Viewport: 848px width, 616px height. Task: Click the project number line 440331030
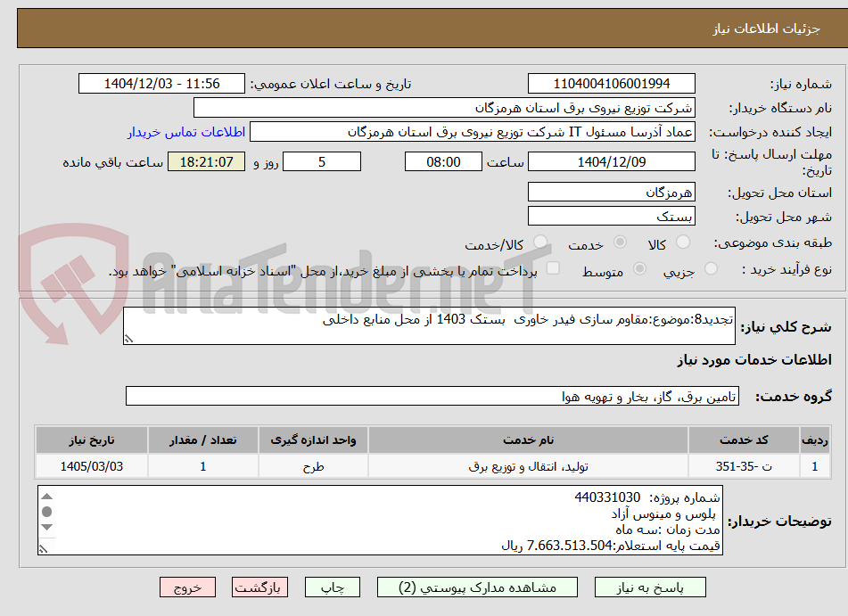coord(647,497)
